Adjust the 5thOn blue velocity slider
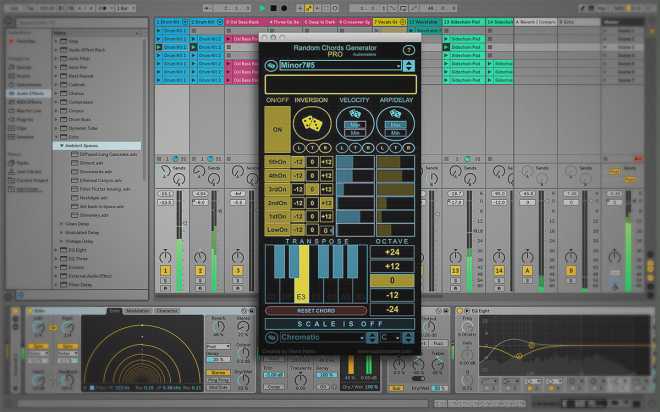Viewport: 660px width, 412px height. tap(355, 162)
